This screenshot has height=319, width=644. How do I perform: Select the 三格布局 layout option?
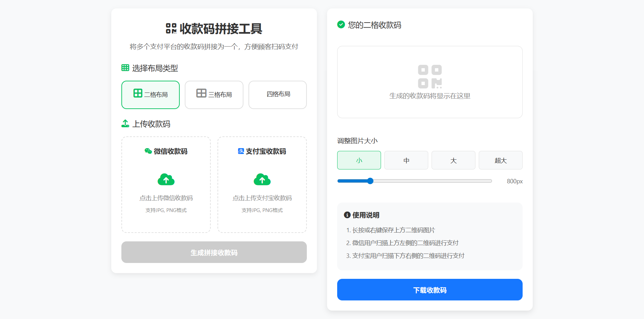(x=214, y=95)
